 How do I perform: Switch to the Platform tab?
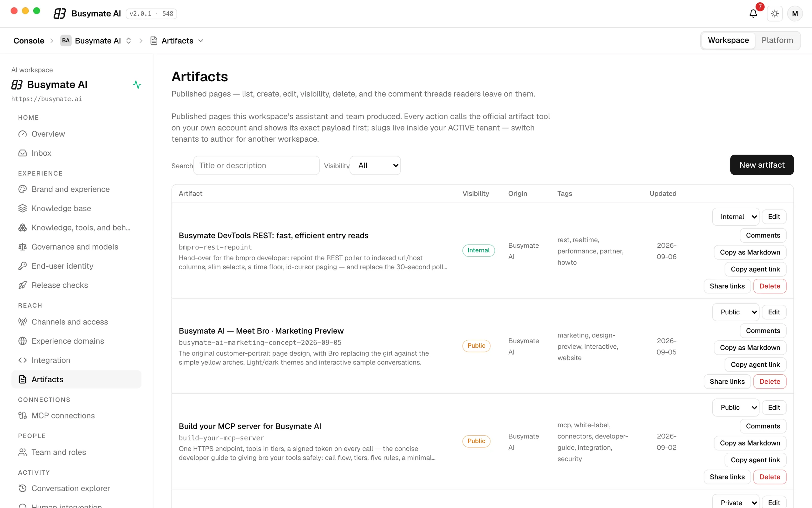point(777,40)
